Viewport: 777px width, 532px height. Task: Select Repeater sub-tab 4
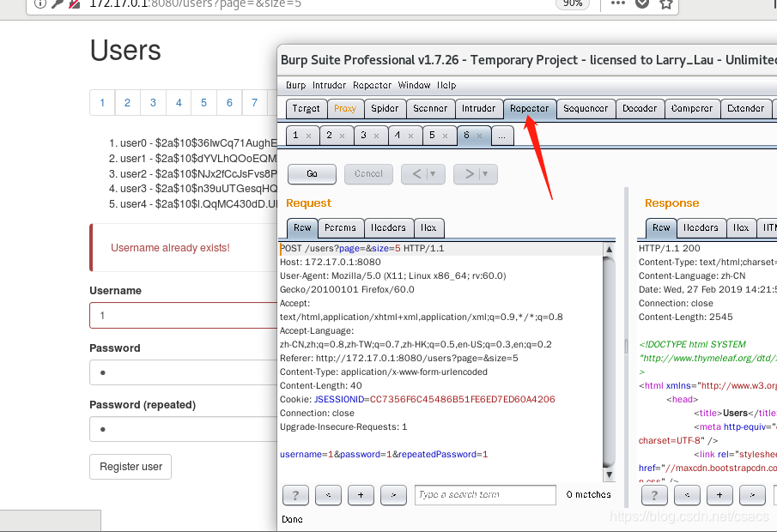tap(398, 136)
